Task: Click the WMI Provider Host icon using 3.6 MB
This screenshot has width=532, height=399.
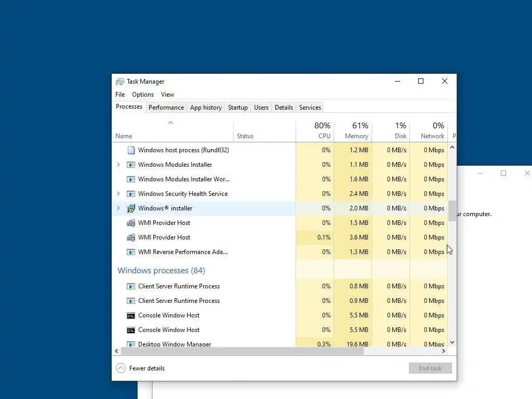Action: click(x=131, y=237)
